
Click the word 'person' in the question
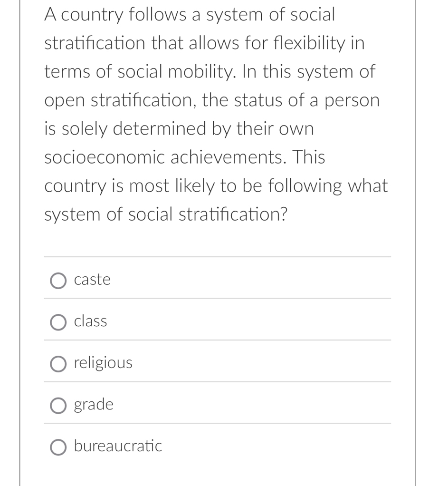[x=353, y=100]
